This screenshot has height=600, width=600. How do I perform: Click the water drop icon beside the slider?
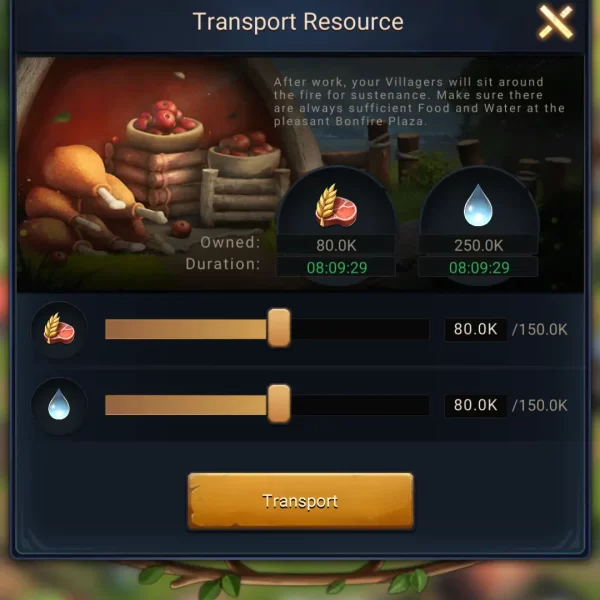tap(59, 405)
